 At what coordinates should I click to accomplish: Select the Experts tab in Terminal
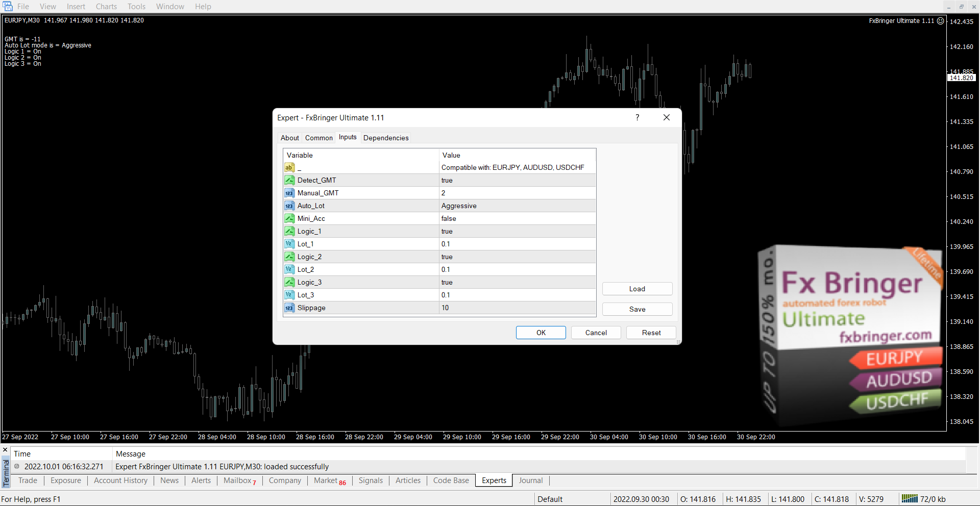pyautogui.click(x=494, y=480)
